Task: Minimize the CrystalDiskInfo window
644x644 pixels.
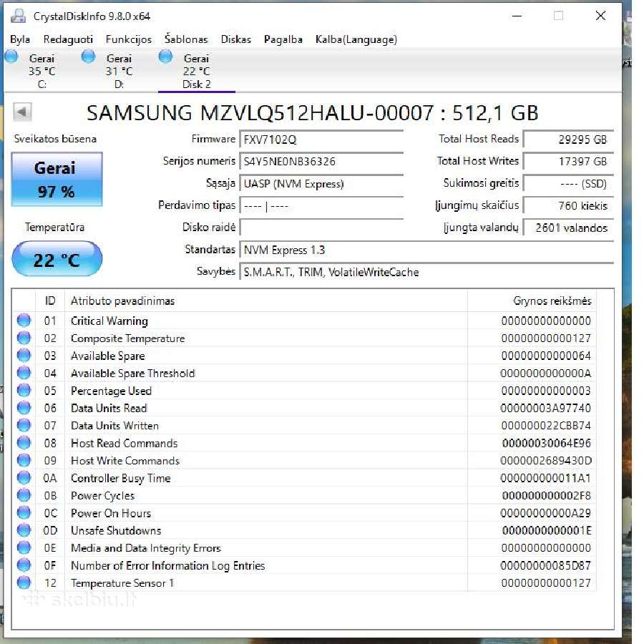Action: click(517, 16)
